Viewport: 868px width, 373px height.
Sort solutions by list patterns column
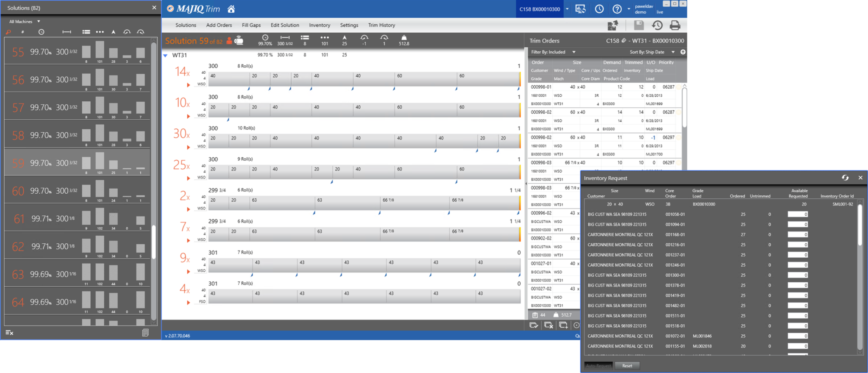(x=86, y=32)
